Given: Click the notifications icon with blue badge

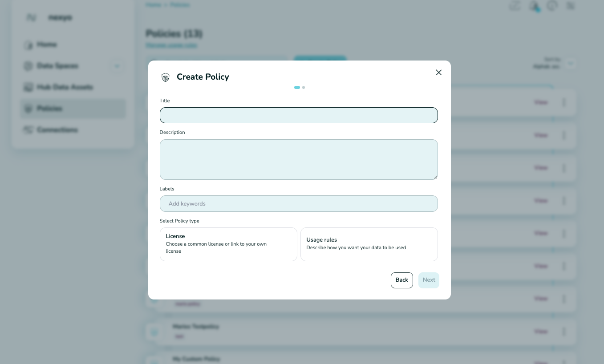Looking at the screenshot, I should pos(534,6).
